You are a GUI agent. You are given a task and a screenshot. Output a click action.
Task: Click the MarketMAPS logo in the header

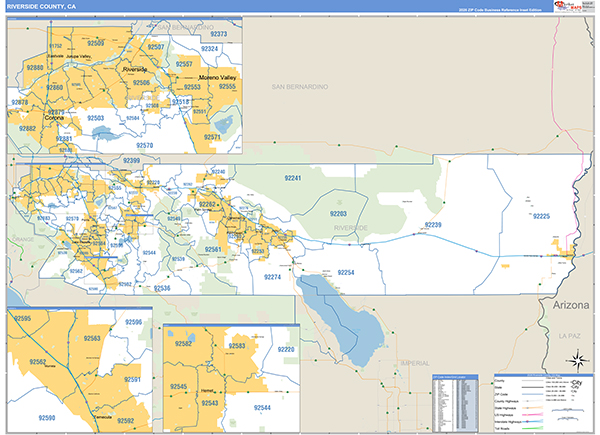pos(567,6)
